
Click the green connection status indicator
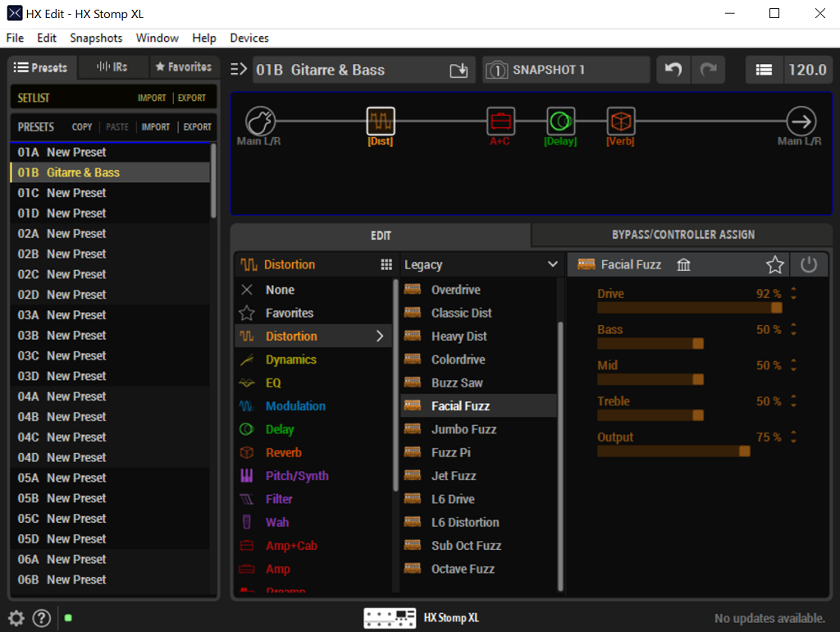68,618
